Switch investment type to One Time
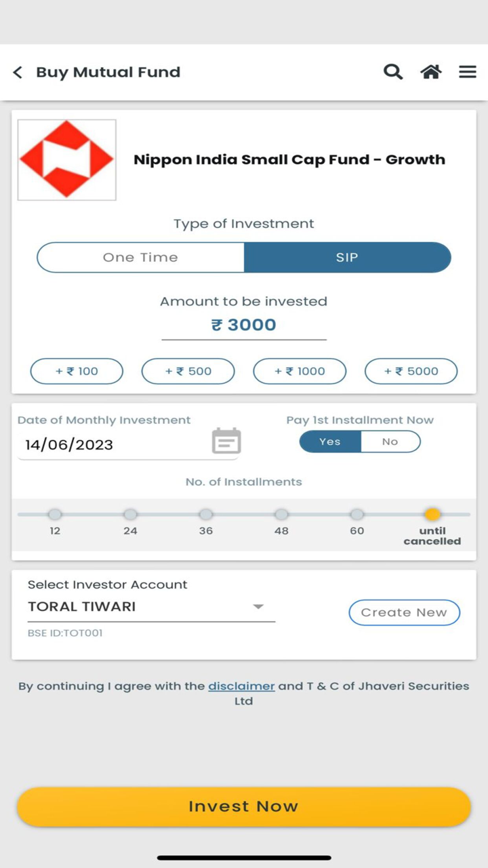488x868 pixels. point(140,258)
